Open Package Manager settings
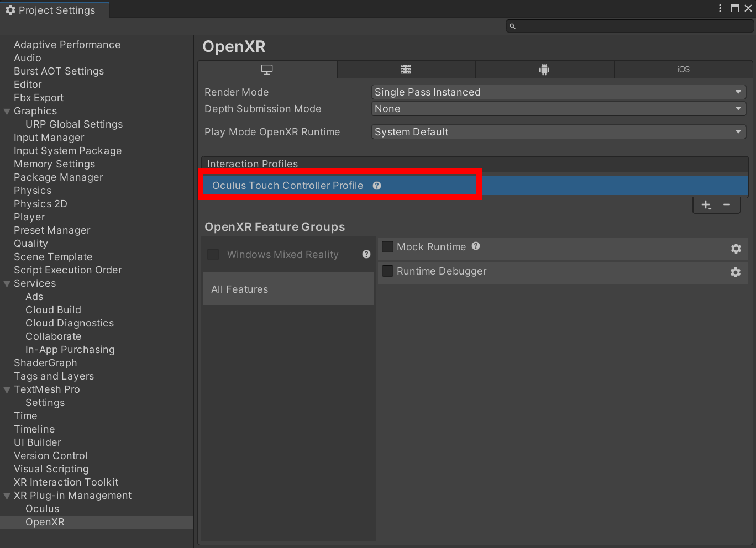756x548 pixels. [59, 177]
